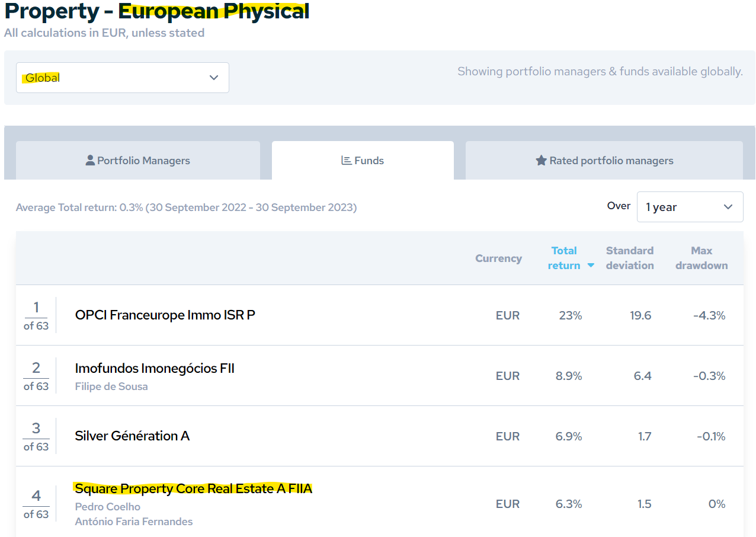Click the blue sort arrow beside Total return
Viewport: 756px width, 537px height.
[x=591, y=266]
